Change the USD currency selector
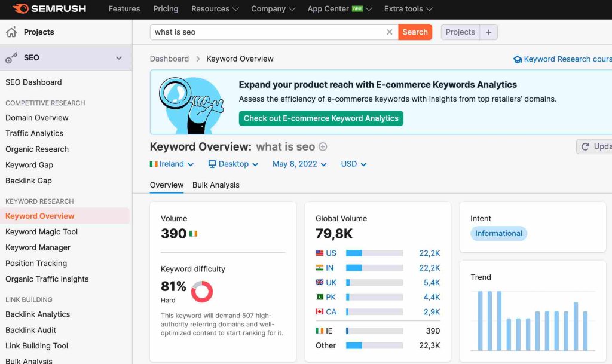The height and width of the screenshot is (364, 612). click(x=354, y=164)
